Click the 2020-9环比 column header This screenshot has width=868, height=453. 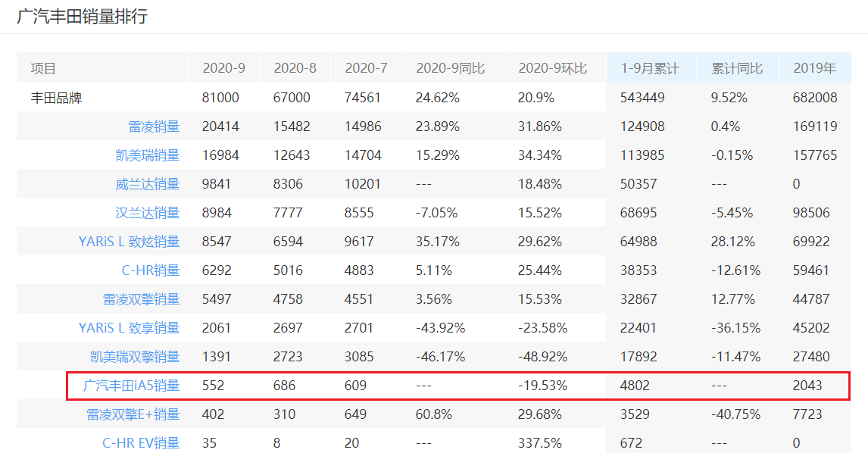[x=552, y=68]
